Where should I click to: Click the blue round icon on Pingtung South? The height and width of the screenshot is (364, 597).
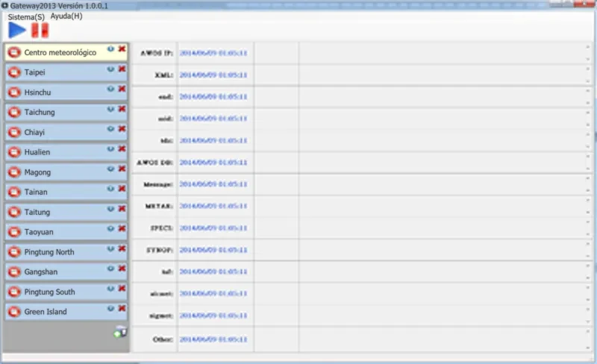pos(110,289)
